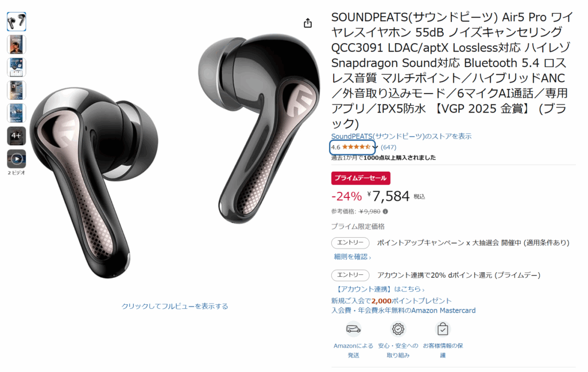Select the first earbuds thumbnail image
This screenshot has width=588, height=372.
point(17,22)
